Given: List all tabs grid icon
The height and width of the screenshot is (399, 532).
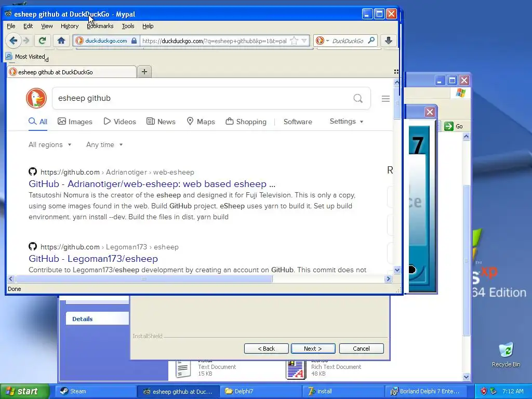Looking at the screenshot, I should point(396,72).
